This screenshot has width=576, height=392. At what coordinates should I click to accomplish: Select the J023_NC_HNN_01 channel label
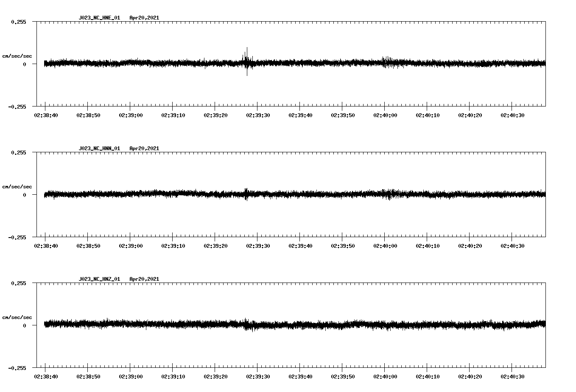pyautogui.click(x=99, y=148)
